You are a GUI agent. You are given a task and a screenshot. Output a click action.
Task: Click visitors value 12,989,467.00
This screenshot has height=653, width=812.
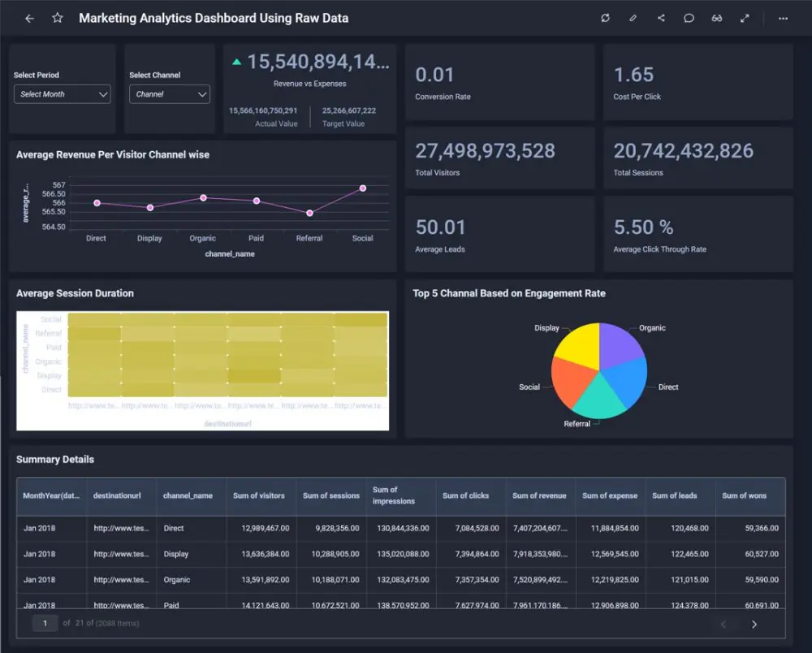[x=266, y=528]
